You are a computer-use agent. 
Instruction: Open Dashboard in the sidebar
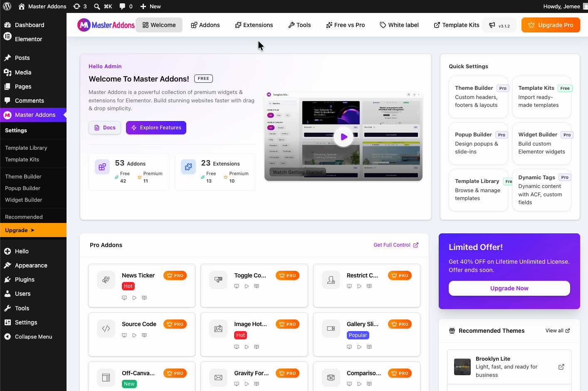[33, 25]
